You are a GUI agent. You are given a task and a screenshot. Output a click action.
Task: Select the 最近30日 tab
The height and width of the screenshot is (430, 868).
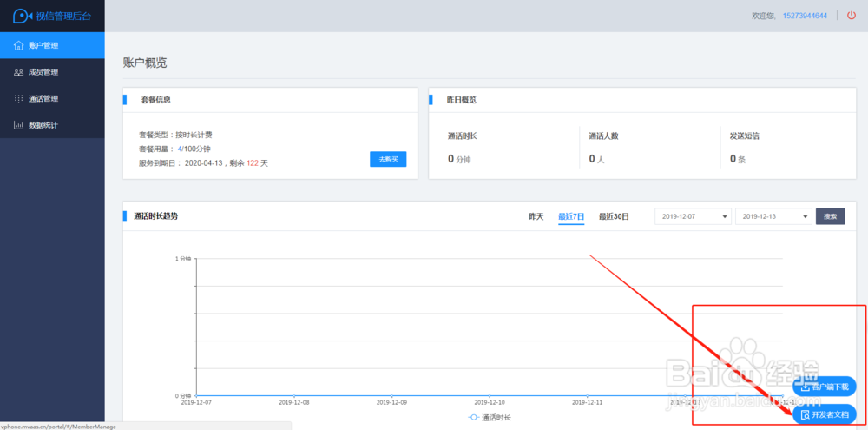(614, 216)
